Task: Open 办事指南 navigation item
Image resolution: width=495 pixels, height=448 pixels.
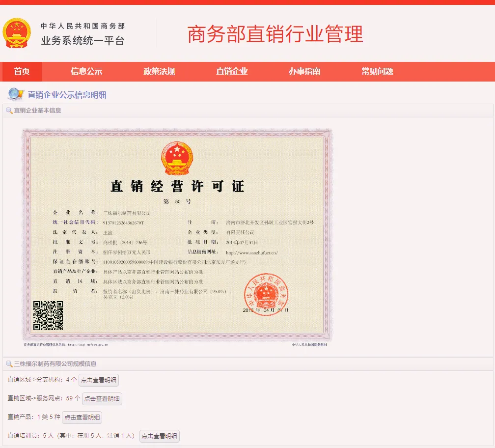Action: point(304,72)
